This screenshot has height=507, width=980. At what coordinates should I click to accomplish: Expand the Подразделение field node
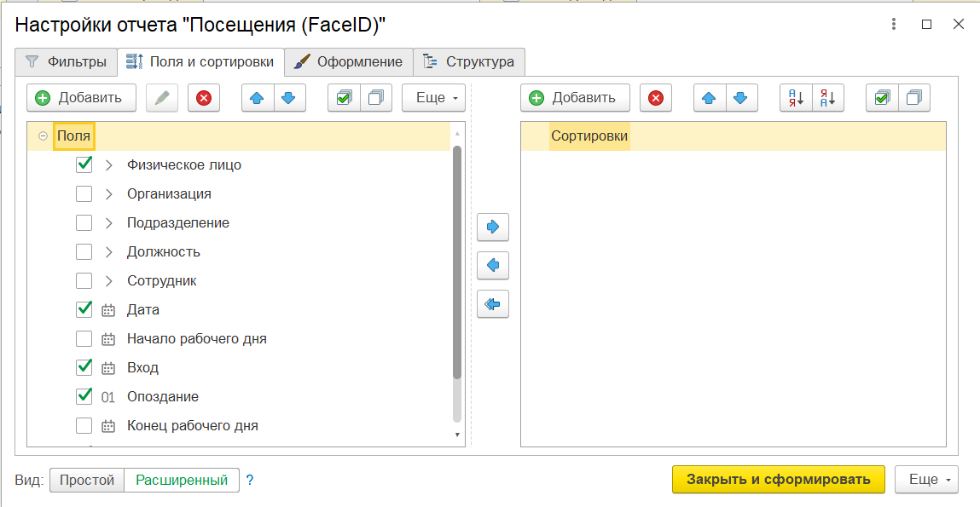coord(108,223)
